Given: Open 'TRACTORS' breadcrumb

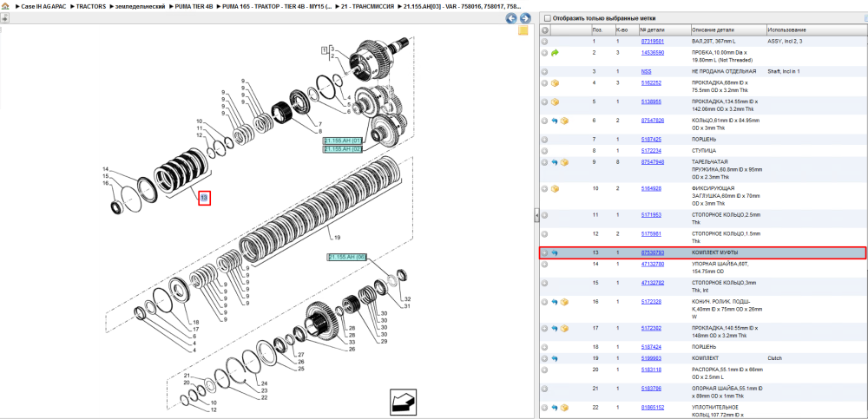Looking at the screenshot, I should coord(91,6).
